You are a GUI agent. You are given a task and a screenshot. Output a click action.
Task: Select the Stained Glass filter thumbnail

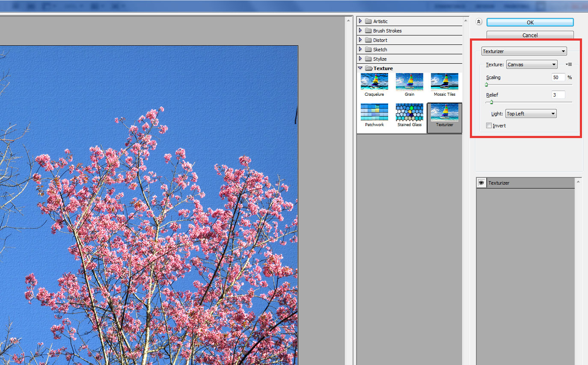(x=409, y=112)
